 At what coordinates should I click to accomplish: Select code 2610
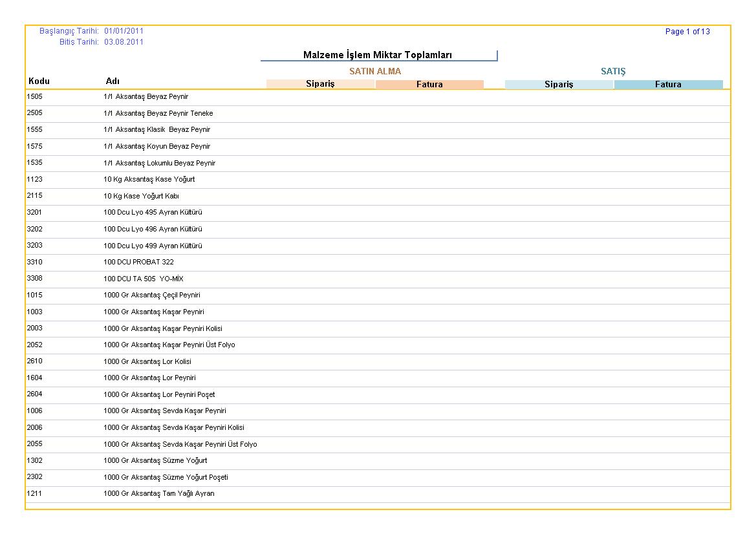(x=35, y=361)
